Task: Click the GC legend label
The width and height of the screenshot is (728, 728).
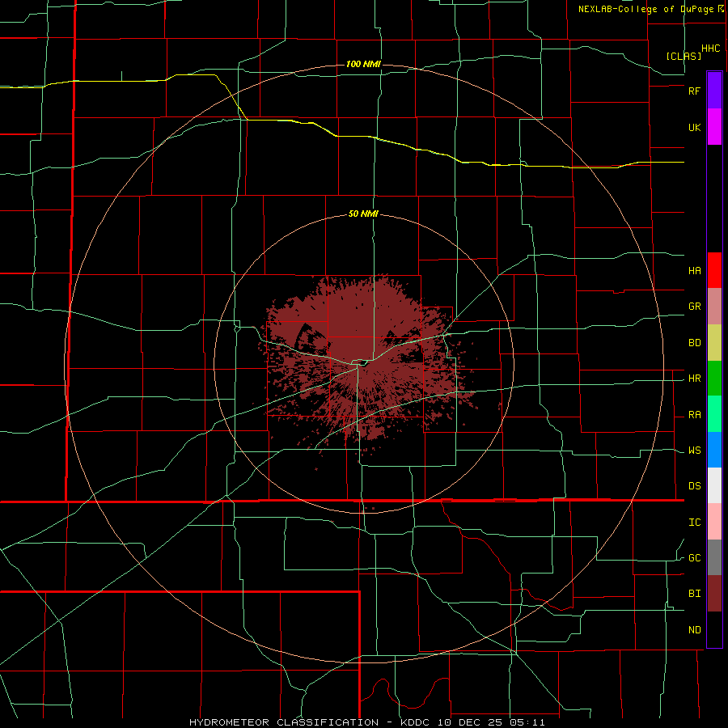Action: [x=694, y=558]
